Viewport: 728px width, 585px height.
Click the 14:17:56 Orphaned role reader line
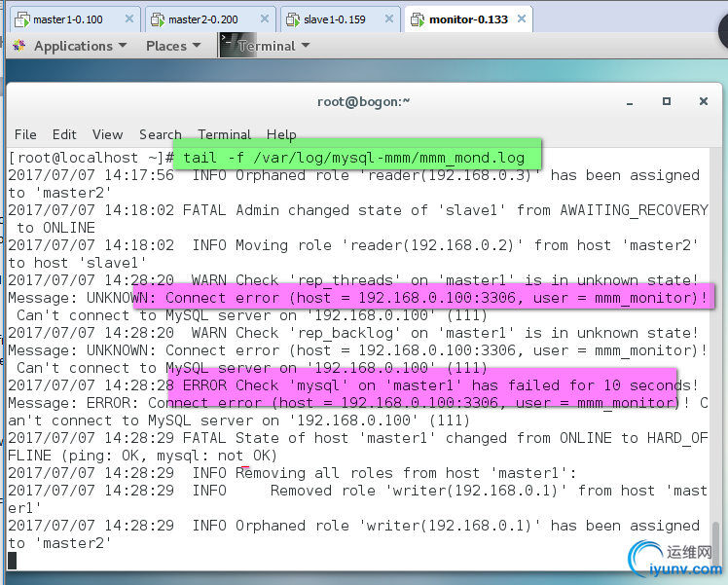tap(354, 175)
